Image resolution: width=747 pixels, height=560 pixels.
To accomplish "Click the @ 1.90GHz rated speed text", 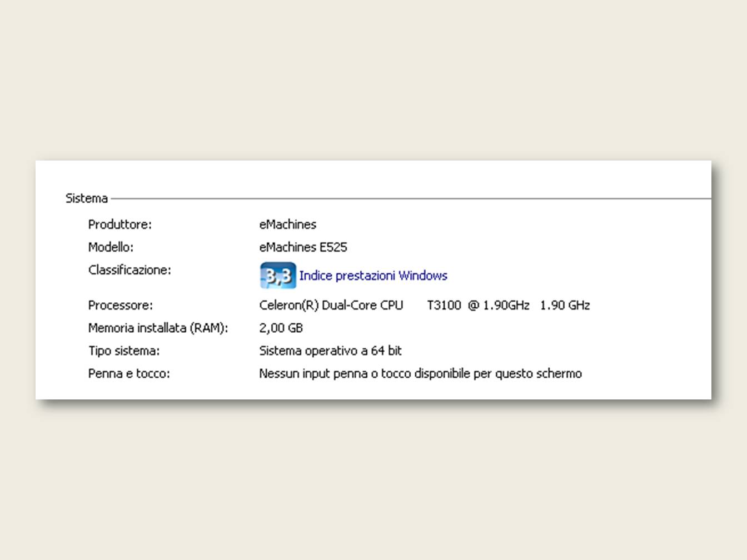I will point(499,306).
